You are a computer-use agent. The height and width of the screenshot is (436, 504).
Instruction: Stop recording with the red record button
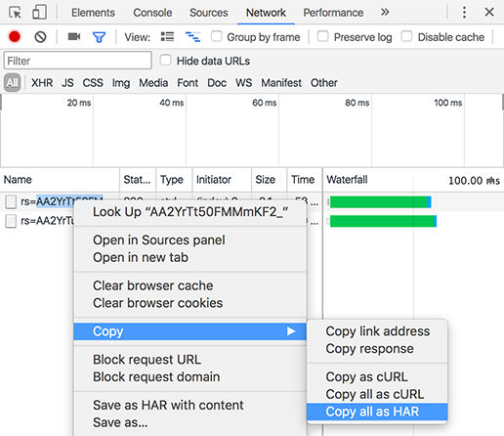pos(15,37)
